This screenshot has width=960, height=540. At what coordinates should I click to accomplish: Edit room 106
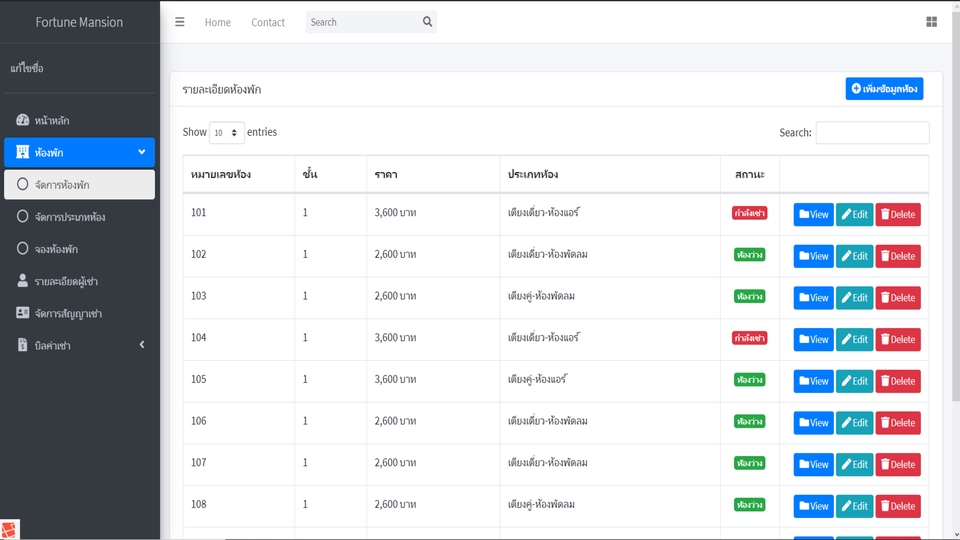[x=855, y=422]
